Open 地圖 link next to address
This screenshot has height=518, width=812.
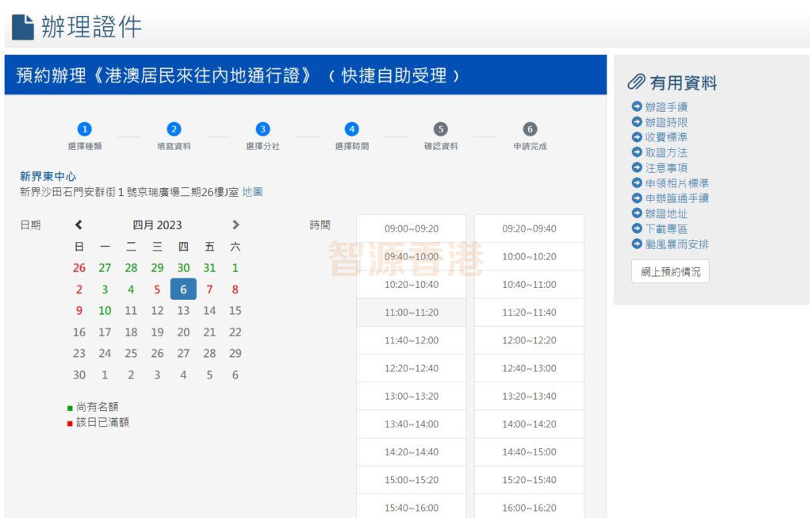(252, 192)
